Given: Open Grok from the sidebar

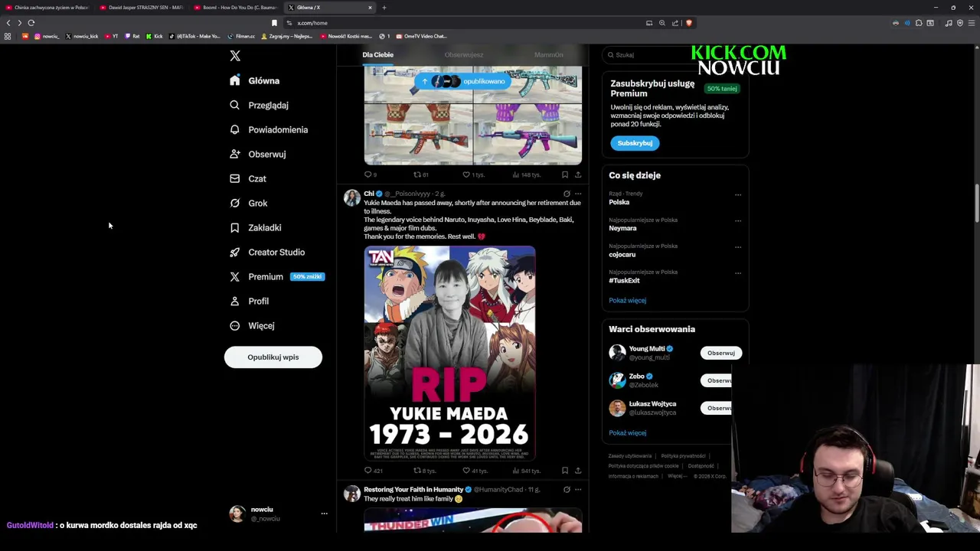Looking at the screenshot, I should click(249, 203).
